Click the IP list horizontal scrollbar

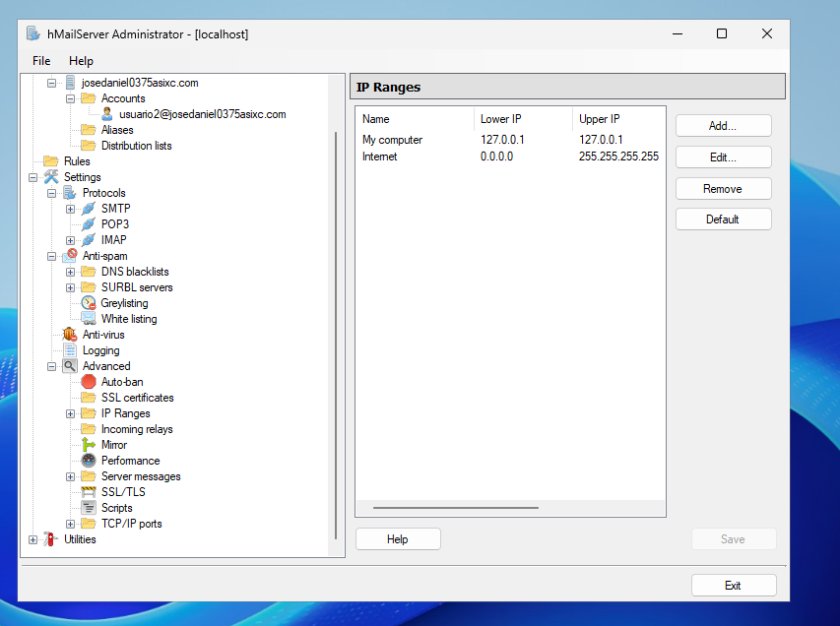coord(456,508)
